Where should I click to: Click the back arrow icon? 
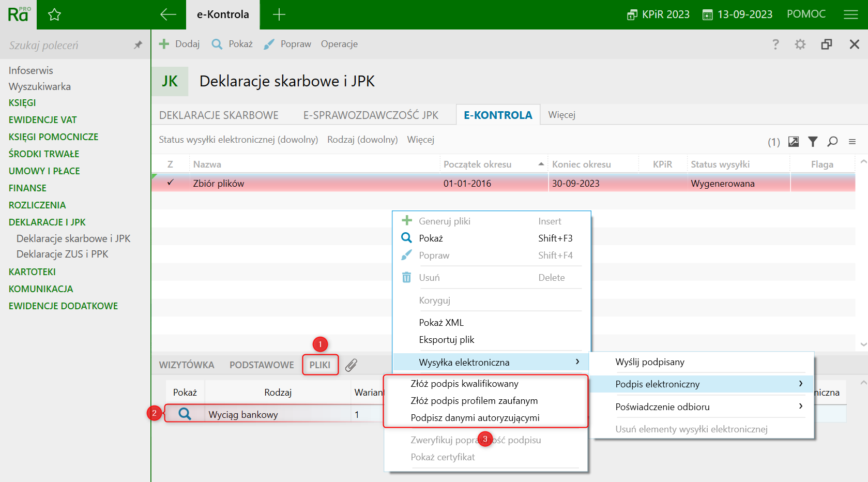coord(168,14)
